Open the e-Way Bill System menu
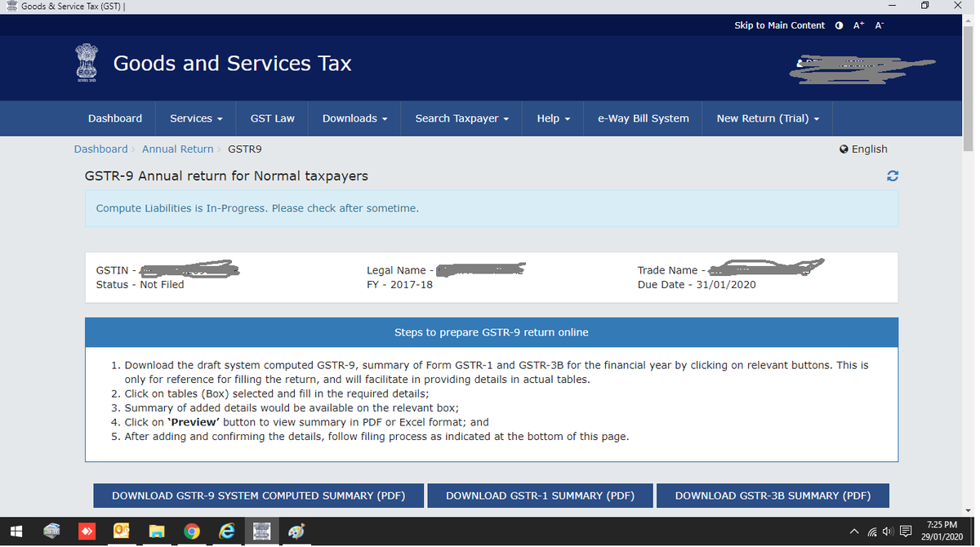 coord(644,118)
